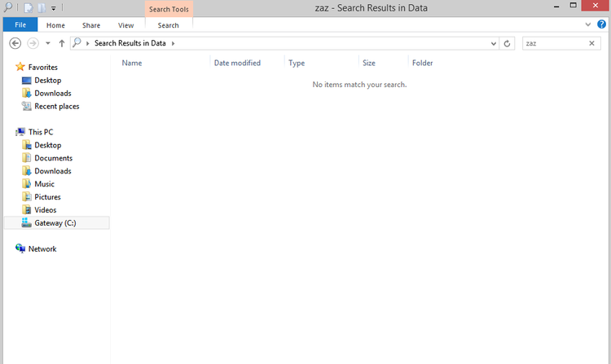Sort by the Type column header
The image size is (611, 364).
click(297, 63)
